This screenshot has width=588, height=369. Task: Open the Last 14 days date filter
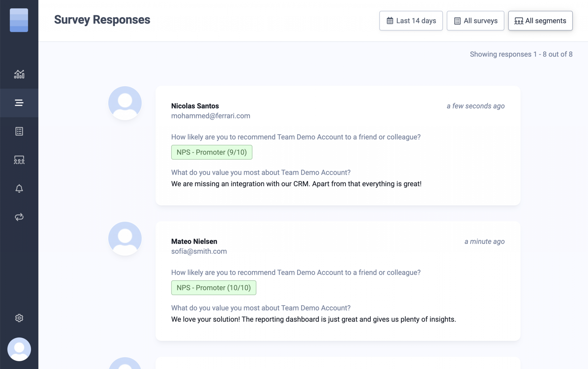[411, 20]
